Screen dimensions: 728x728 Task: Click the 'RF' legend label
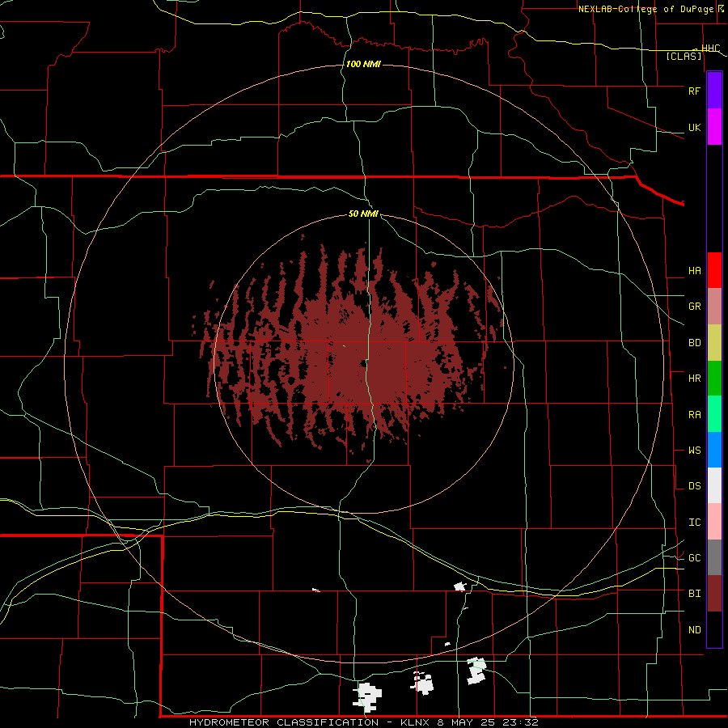(694, 91)
